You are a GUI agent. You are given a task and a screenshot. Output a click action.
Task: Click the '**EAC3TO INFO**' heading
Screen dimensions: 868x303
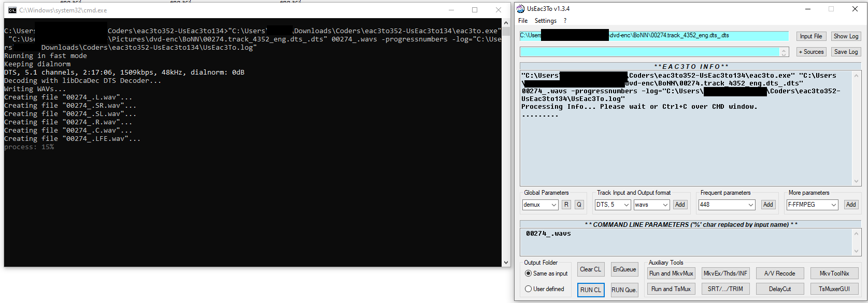[x=691, y=66]
